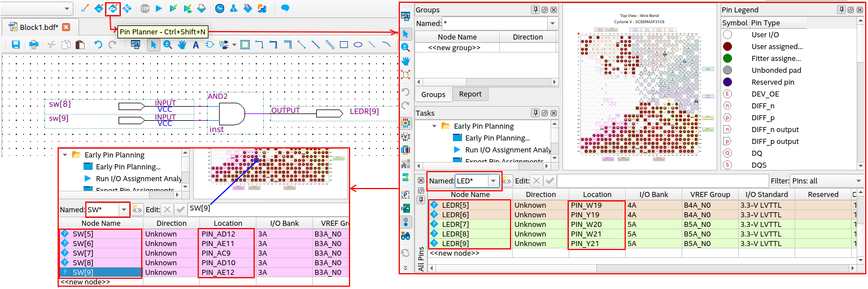Undo the last action in block editor

click(98, 45)
